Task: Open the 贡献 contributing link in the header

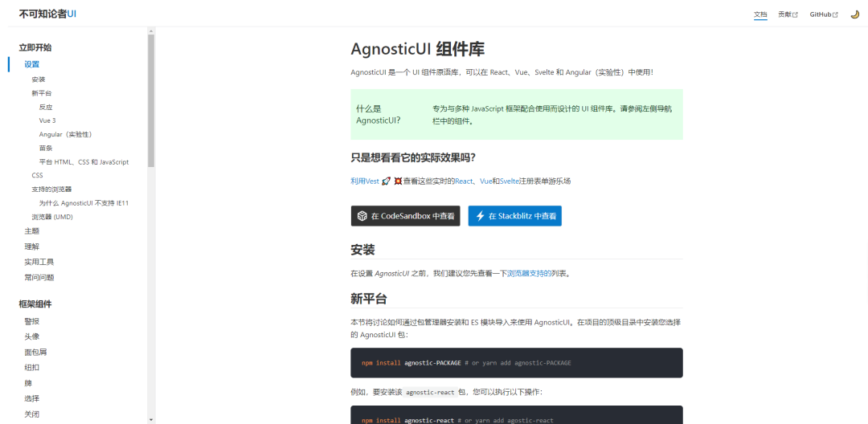Action: [x=788, y=14]
